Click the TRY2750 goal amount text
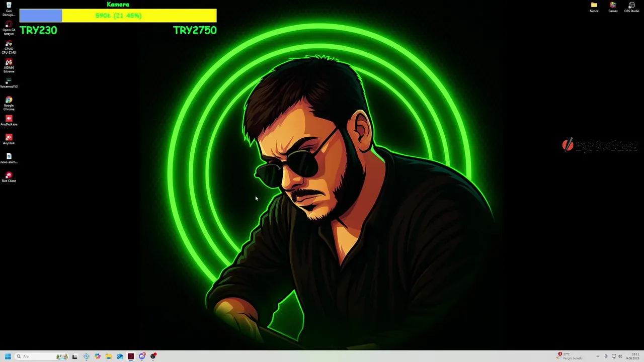 click(x=195, y=30)
